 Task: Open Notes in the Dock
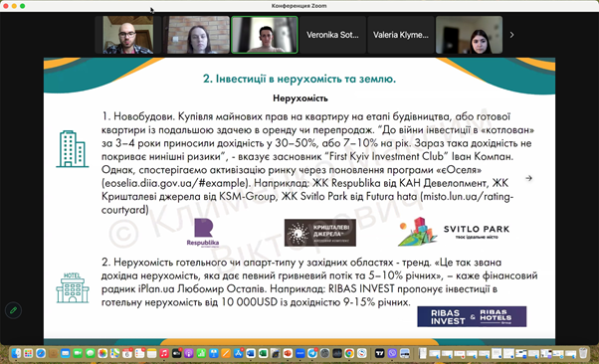151,353
